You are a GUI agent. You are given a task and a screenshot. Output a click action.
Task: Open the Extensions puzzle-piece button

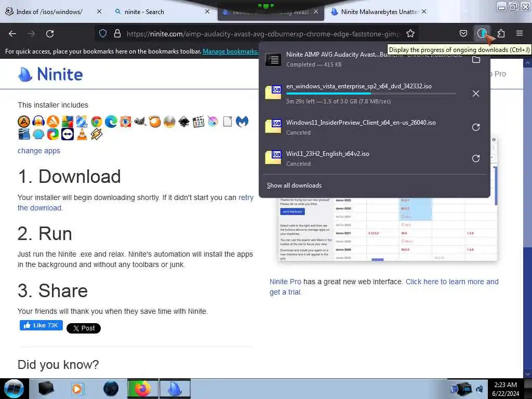[501, 33]
